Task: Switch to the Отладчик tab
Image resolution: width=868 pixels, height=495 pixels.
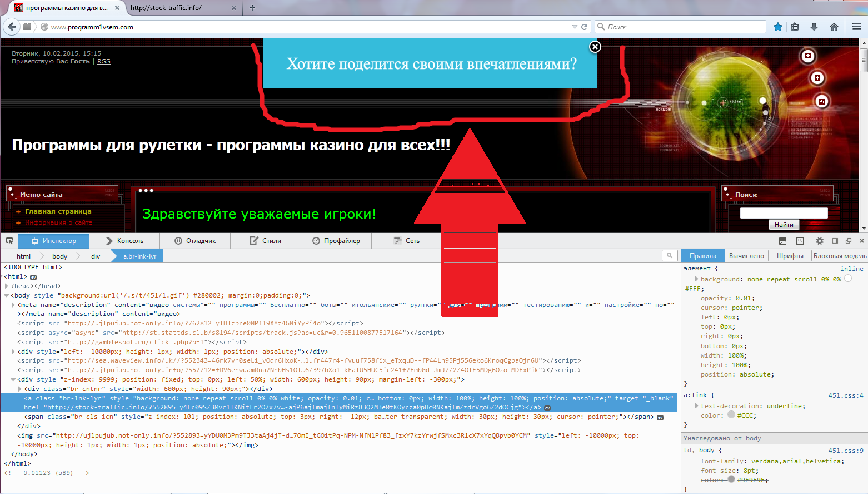Action: coord(195,241)
